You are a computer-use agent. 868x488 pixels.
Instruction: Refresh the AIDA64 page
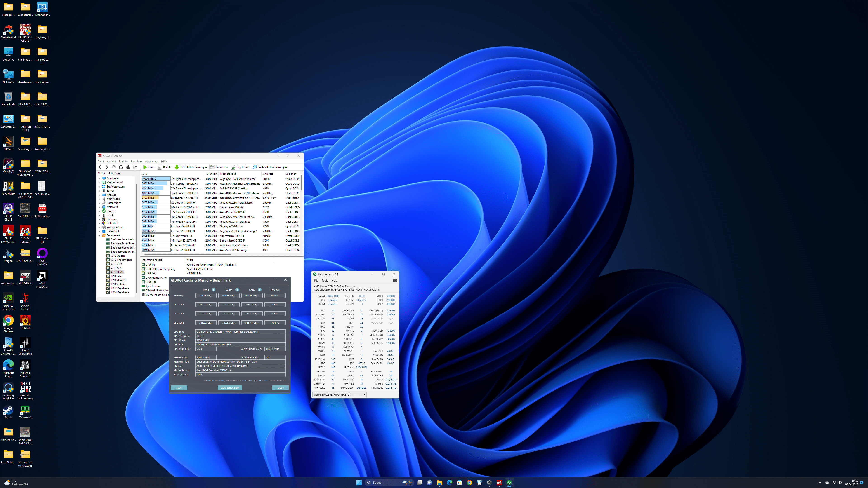coord(121,167)
